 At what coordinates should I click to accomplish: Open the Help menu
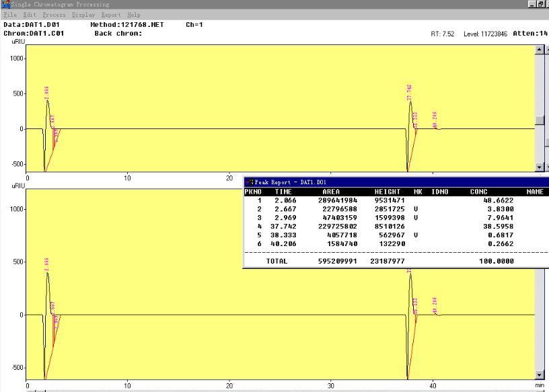(134, 15)
